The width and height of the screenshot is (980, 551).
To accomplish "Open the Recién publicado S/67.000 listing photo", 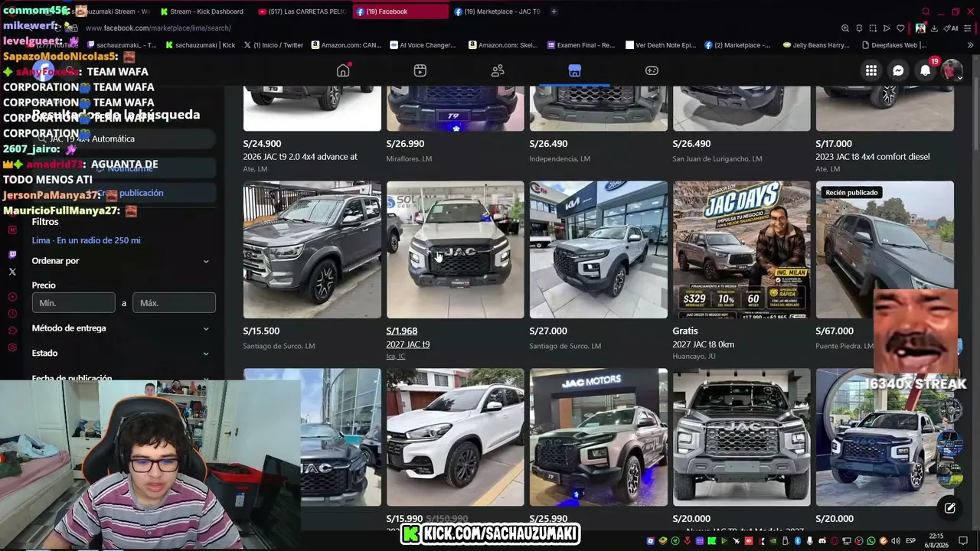I will click(x=884, y=249).
